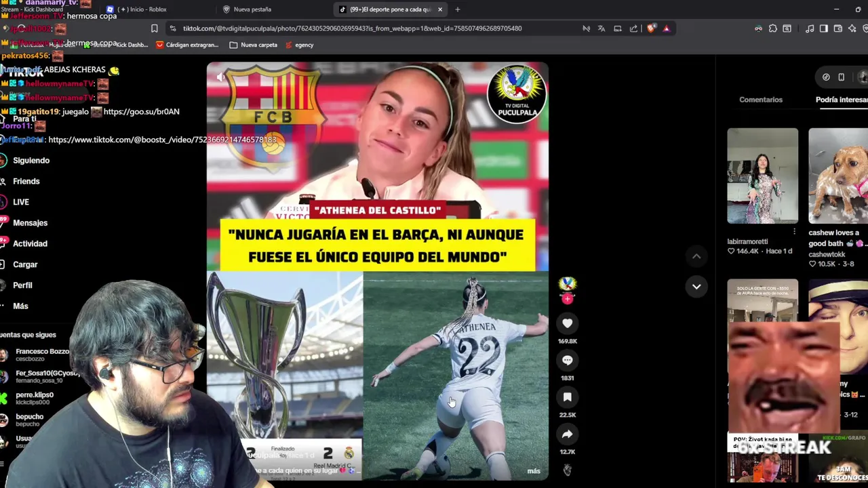Go to the previous video with the up arrow
Screen dimensions: 868x488
click(x=696, y=256)
